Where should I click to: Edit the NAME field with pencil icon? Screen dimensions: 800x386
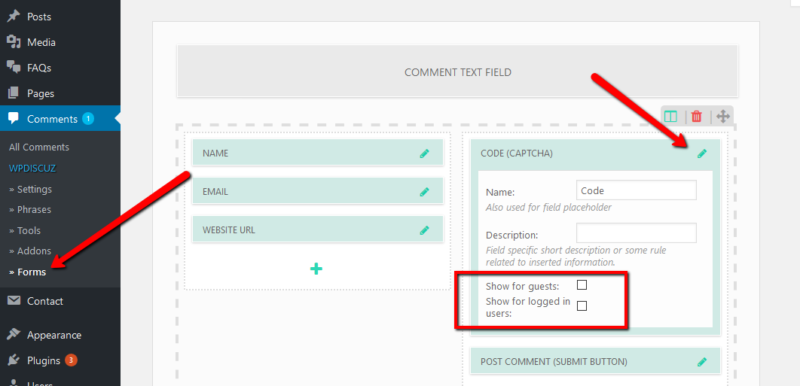[x=424, y=153]
